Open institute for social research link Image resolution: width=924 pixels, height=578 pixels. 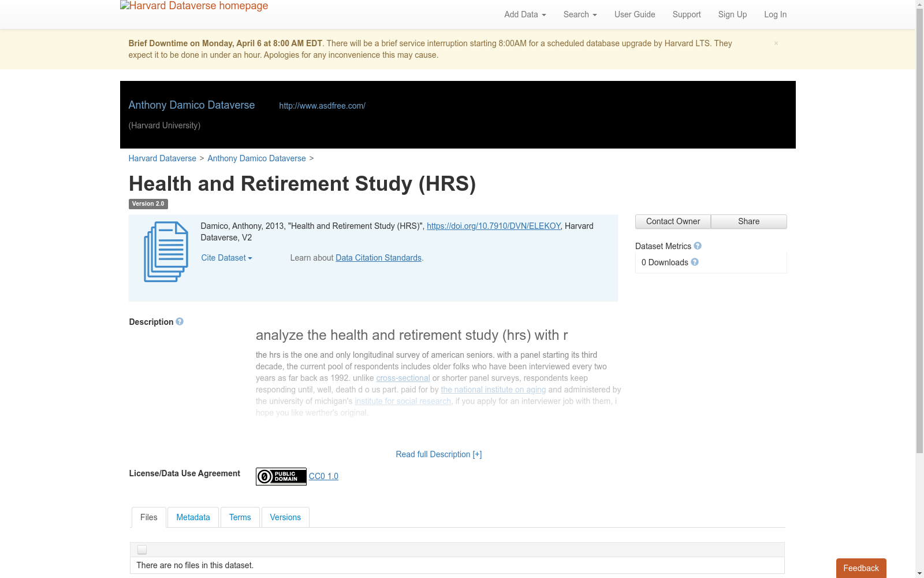pos(403,401)
